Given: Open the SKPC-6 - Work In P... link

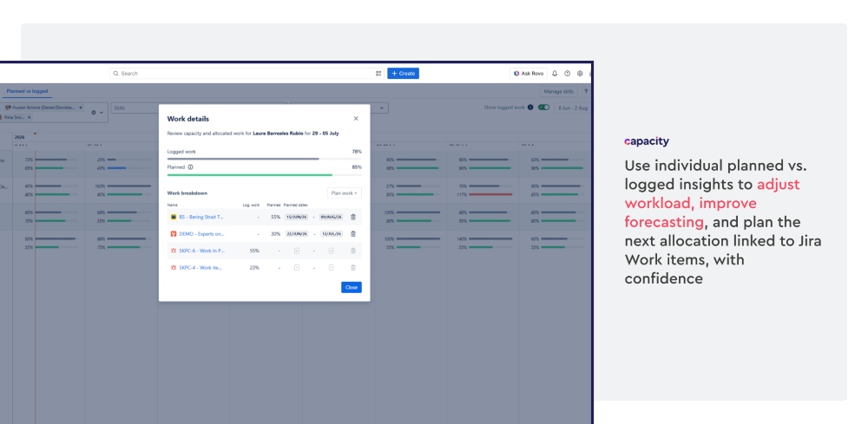Looking at the screenshot, I should [x=201, y=251].
